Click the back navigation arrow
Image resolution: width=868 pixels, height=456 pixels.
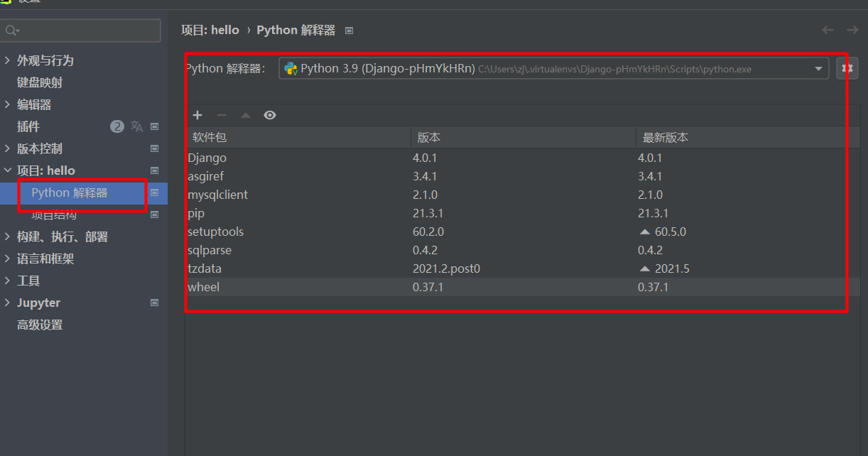[828, 30]
